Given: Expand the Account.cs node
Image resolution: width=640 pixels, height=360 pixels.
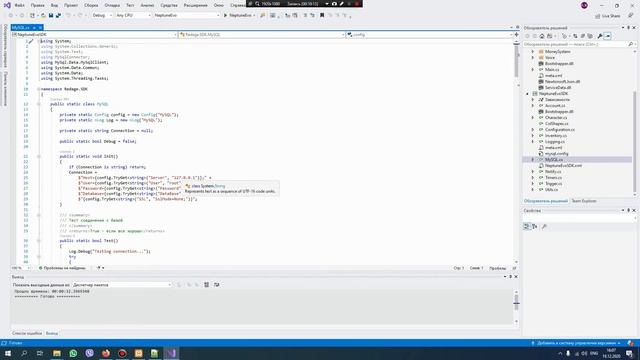Looking at the screenshot, I should click(x=533, y=106).
